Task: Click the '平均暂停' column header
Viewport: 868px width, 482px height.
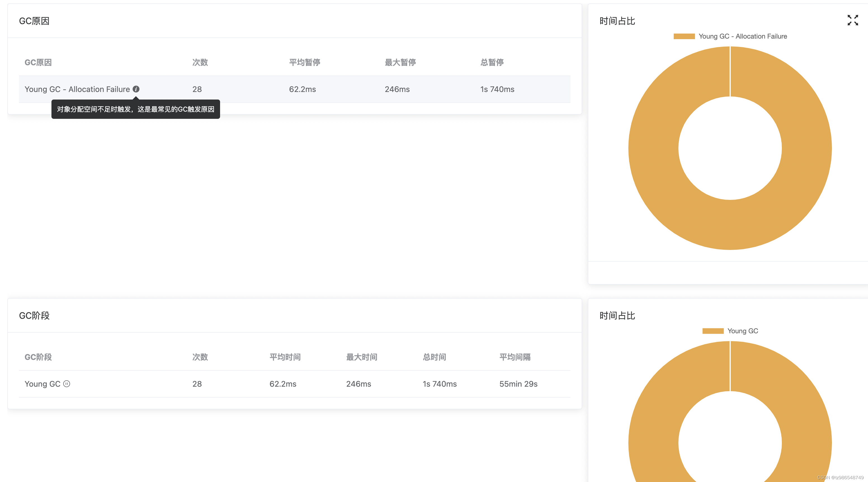Action: 305,62
